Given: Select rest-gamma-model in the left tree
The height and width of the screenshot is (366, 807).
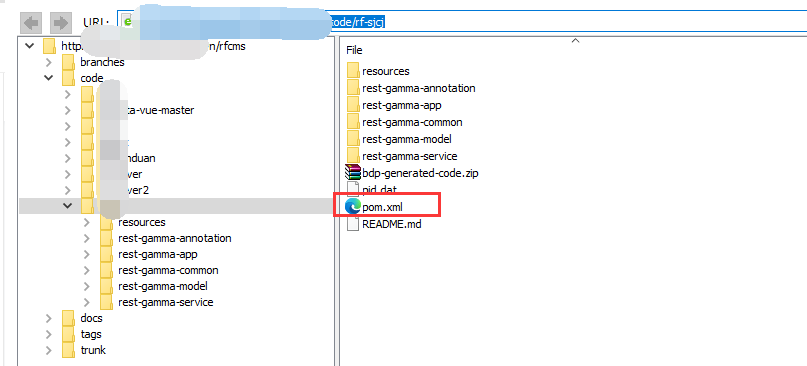Looking at the screenshot, I should pyautogui.click(x=163, y=286).
